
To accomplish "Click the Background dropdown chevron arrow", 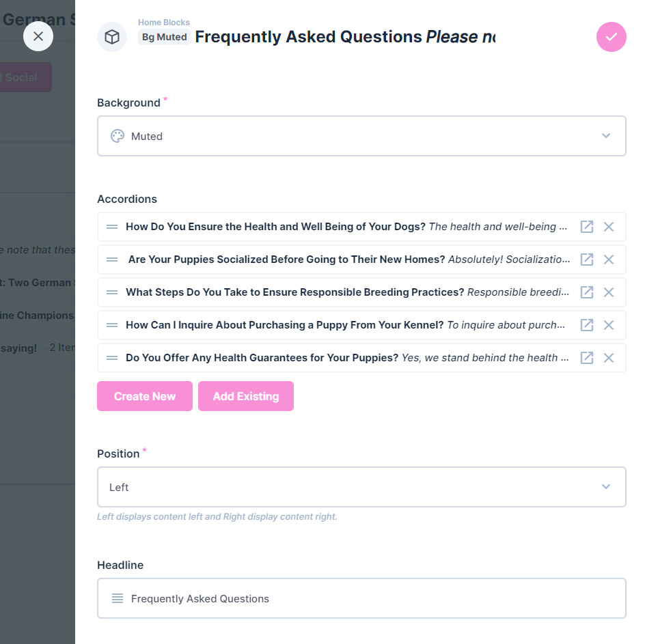I will tap(605, 136).
